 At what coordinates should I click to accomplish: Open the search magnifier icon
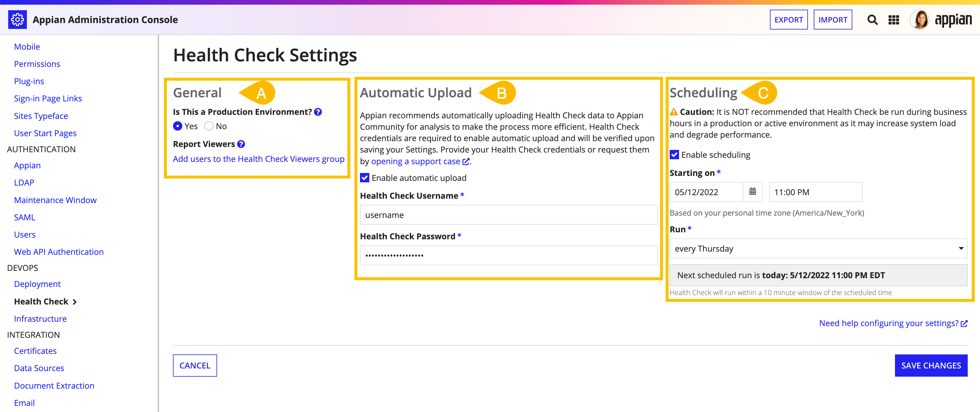(x=872, y=20)
